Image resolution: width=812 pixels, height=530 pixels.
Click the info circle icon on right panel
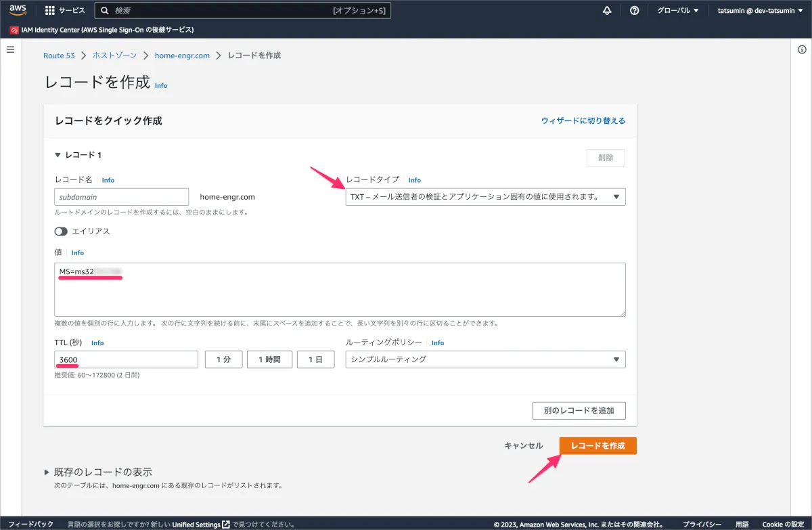coord(801,50)
